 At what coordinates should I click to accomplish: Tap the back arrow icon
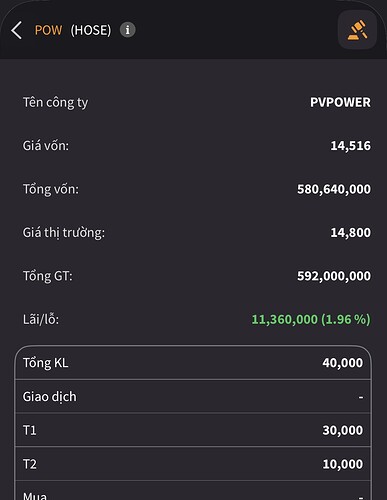[16, 30]
